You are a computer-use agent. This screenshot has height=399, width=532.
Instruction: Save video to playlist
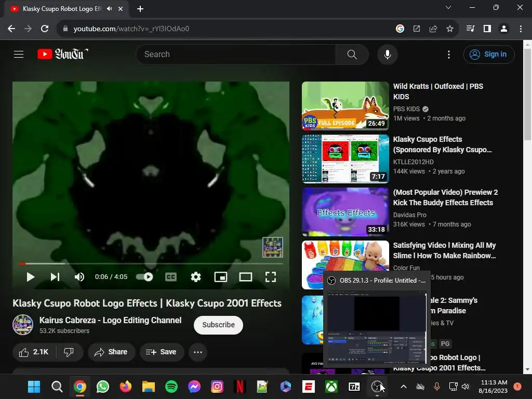[x=161, y=352]
